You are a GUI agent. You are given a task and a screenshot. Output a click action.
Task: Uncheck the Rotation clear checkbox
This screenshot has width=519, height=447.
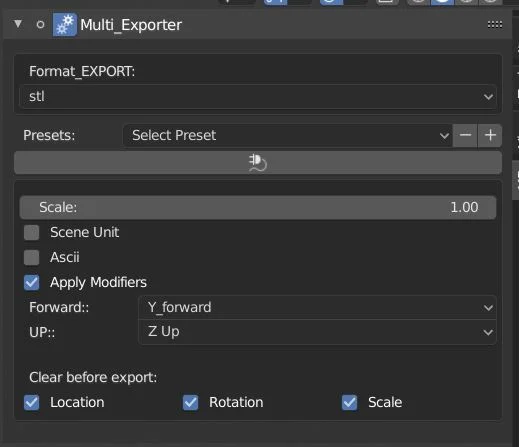click(190, 402)
